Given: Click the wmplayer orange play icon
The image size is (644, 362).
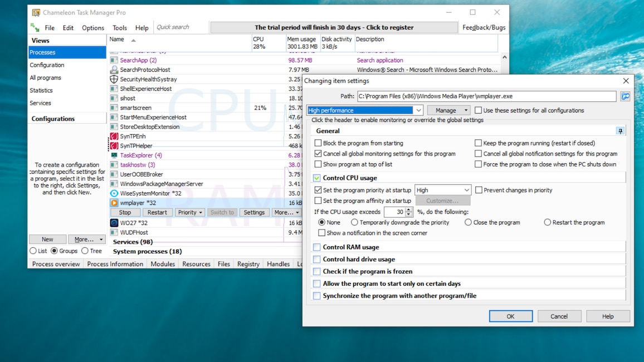Looking at the screenshot, I should tap(114, 203).
